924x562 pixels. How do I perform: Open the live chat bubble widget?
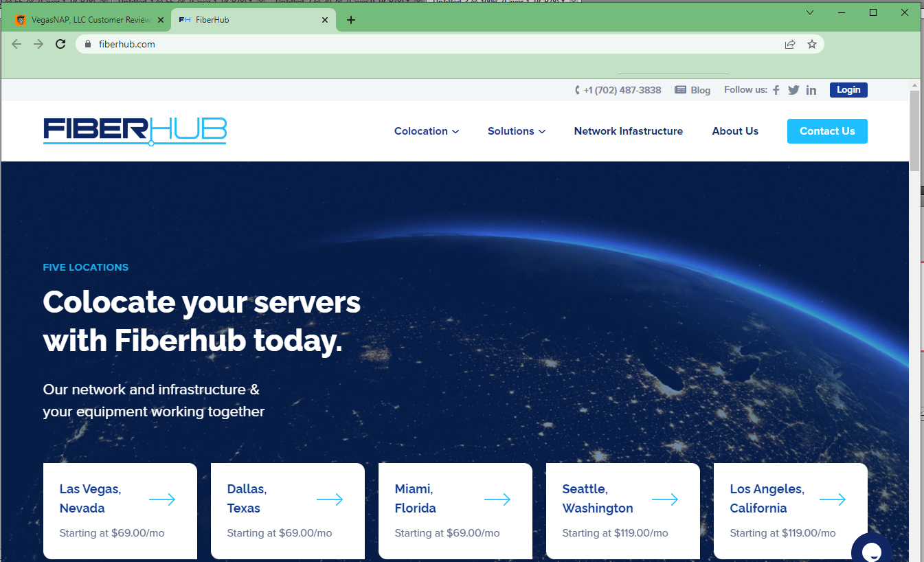(x=871, y=548)
